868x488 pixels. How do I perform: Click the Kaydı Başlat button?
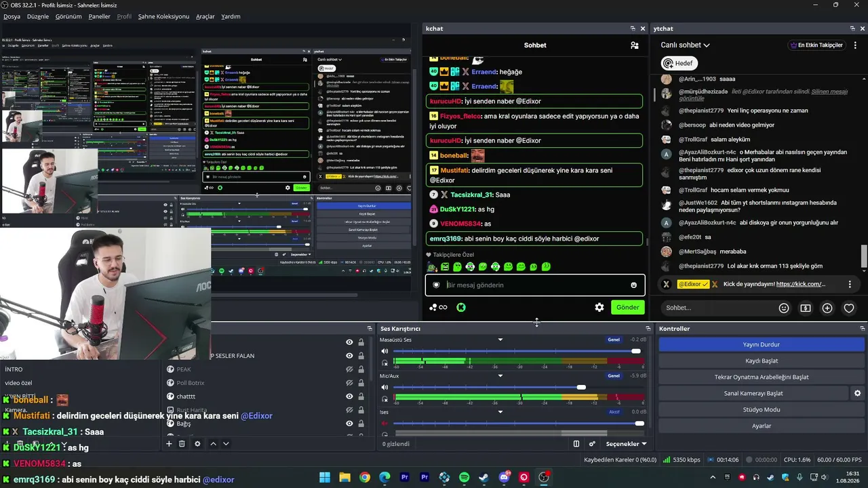762,361
